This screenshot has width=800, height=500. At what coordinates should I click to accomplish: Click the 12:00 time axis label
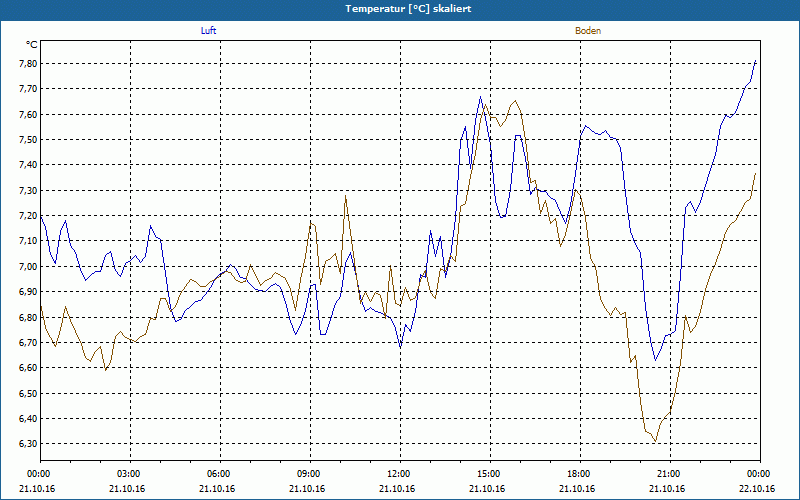pyautogui.click(x=398, y=474)
